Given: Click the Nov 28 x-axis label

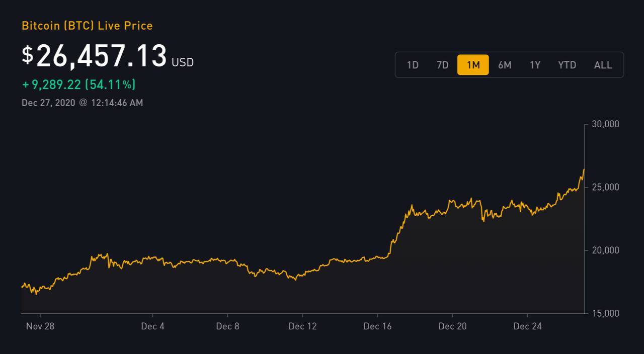Looking at the screenshot, I should (40, 326).
